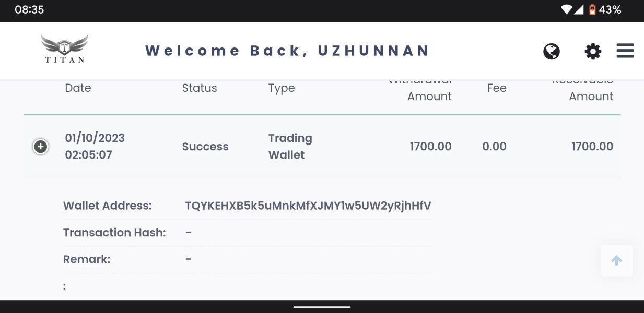
Task: Tap the Success status cell
Action: point(205,147)
